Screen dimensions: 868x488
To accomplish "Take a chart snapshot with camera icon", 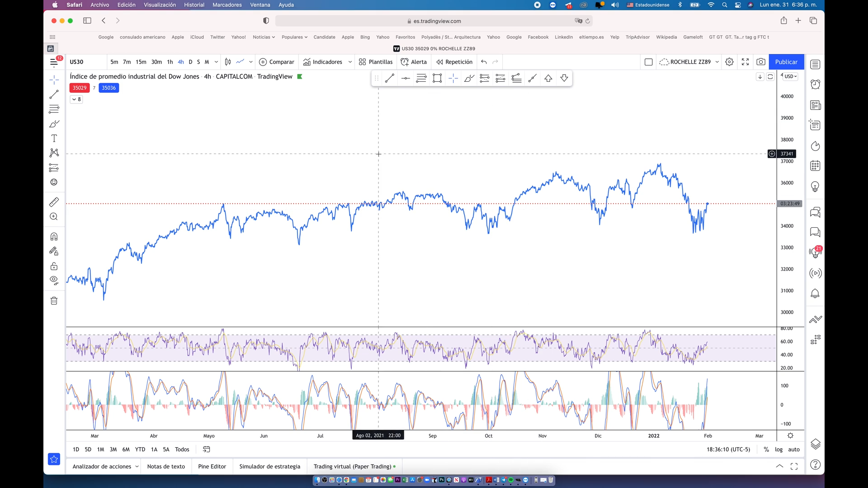I will 761,62.
